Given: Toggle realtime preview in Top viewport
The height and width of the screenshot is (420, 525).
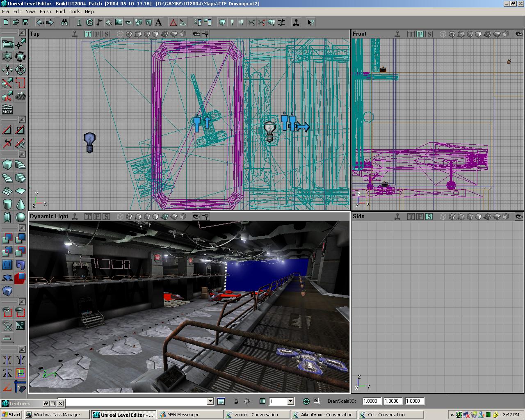Looking at the screenshot, I should (75, 34).
